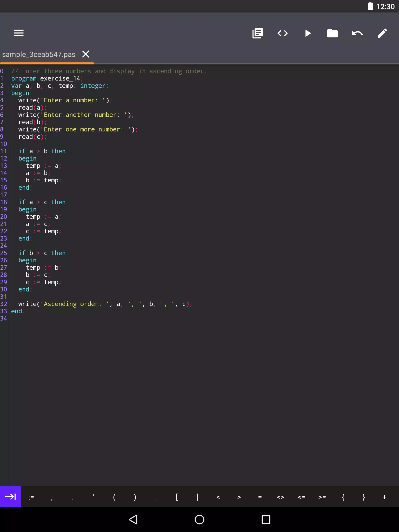
Task: Click the 'if a > b then' line
Action: point(42,151)
